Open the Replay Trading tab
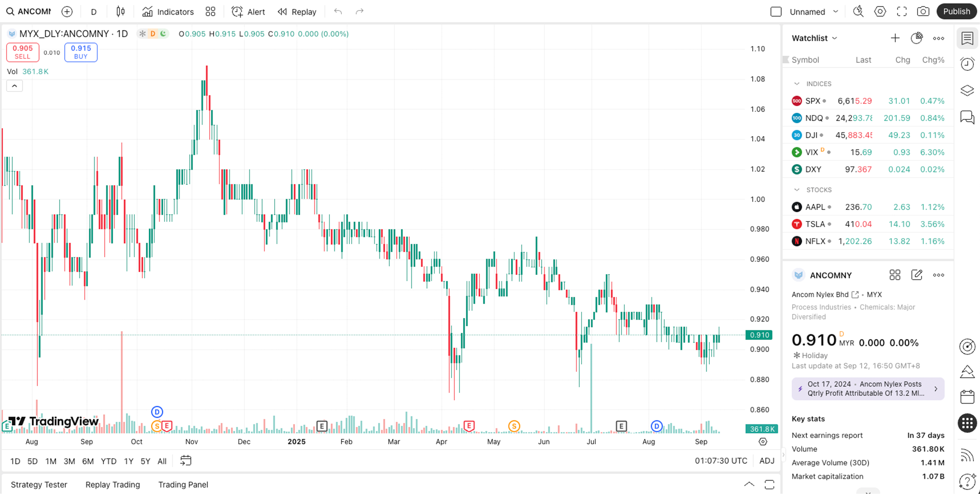The height and width of the screenshot is (496, 980). [113, 485]
